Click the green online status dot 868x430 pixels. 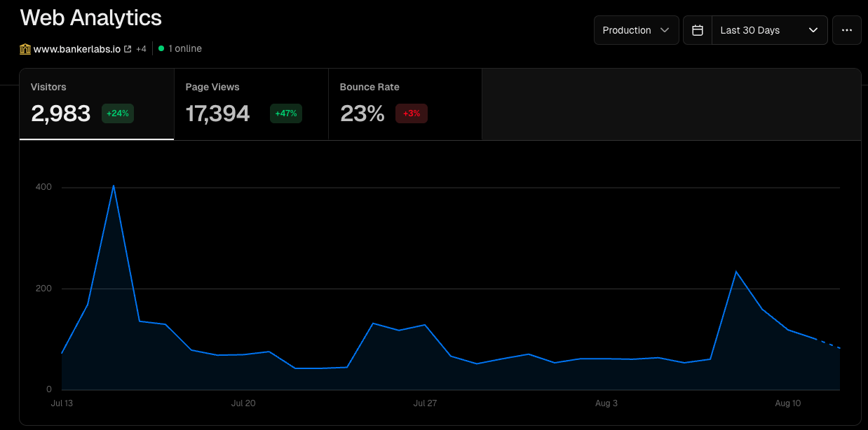click(161, 49)
